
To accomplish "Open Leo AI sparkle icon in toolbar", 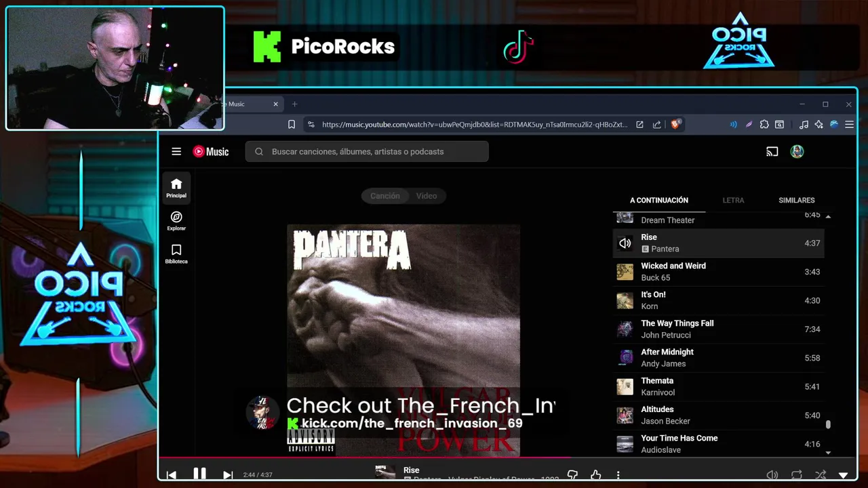I will tap(819, 125).
